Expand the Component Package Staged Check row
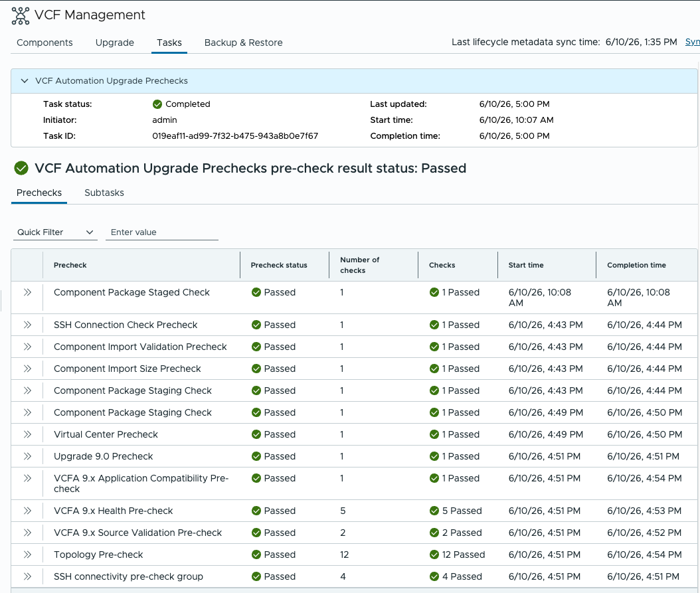 pos(27,292)
